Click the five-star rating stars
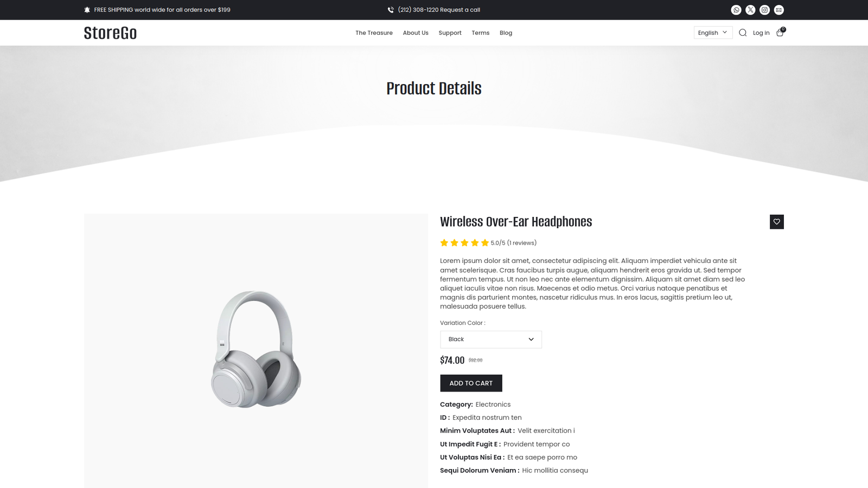868x488 pixels. pyautogui.click(x=464, y=243)
